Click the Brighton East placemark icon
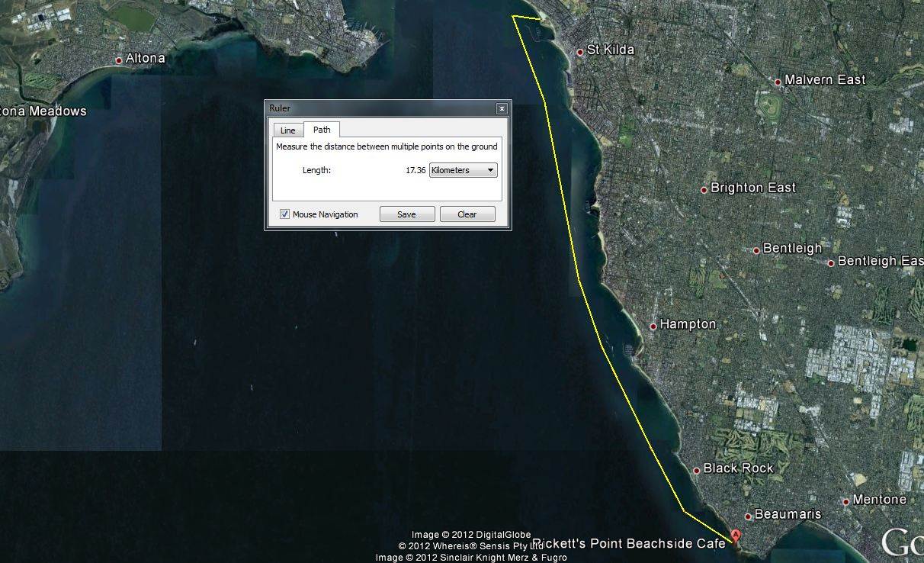Screen dimensions: 924x563 704,187
